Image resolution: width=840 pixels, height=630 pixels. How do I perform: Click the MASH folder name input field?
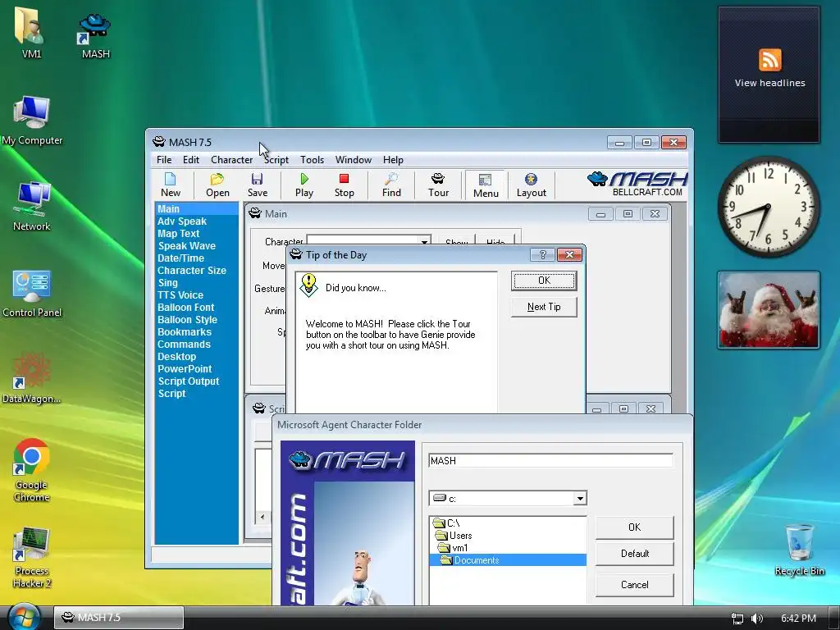550,461
